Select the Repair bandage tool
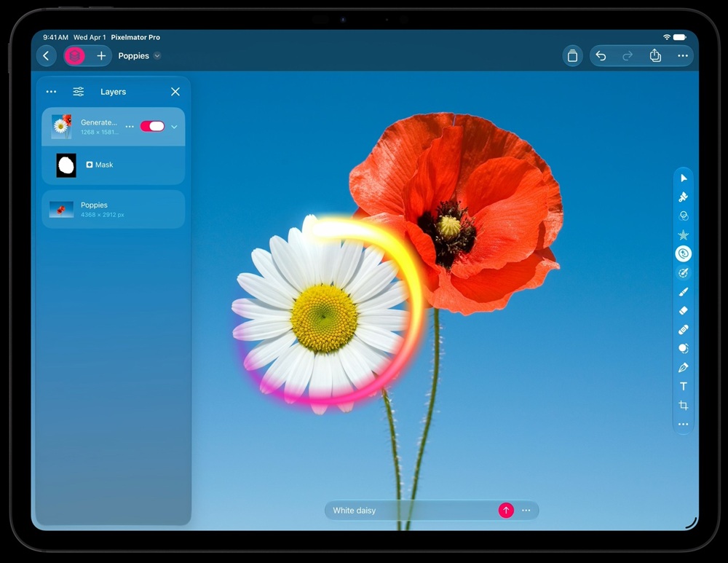Screen dimensions: 728x563 pyautogui.click(x=684, y=330)
